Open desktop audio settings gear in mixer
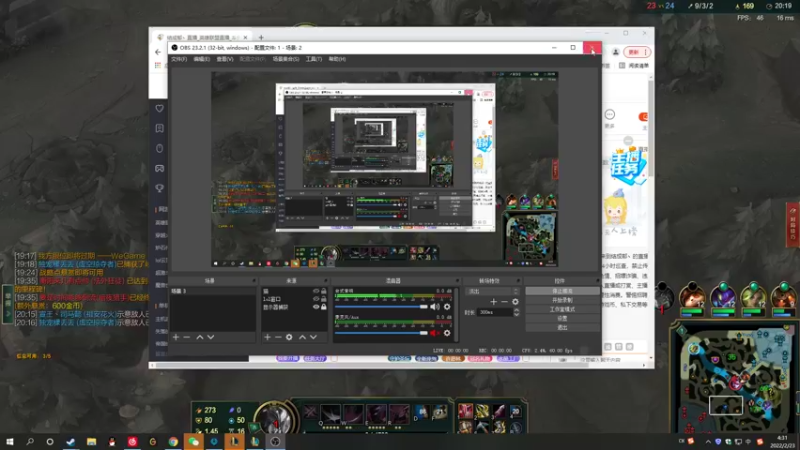Viewport: 800px width, 450px height. coord(447,307)
